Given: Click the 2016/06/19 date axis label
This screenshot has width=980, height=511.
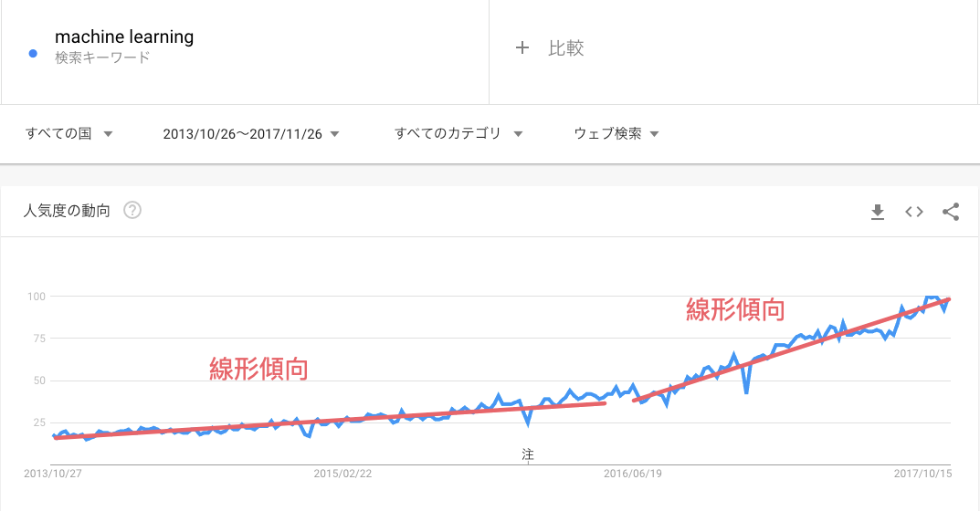Looking at the screenshot, I should 631,474.
